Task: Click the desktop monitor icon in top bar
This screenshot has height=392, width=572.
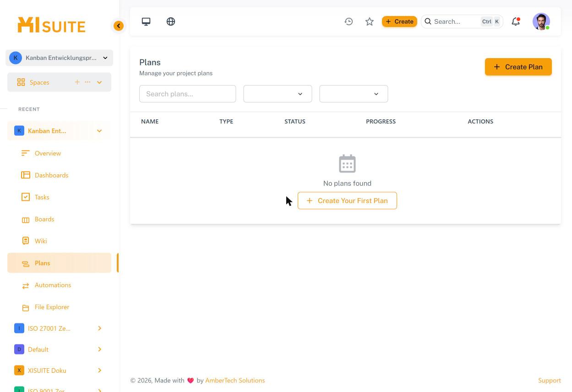Action: pyautogui.click(x=146, y=21)
